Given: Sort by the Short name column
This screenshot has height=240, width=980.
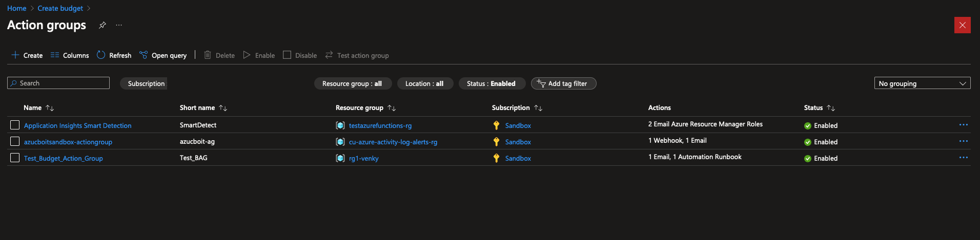Looking at the screenshot, I should coord(203,107).
